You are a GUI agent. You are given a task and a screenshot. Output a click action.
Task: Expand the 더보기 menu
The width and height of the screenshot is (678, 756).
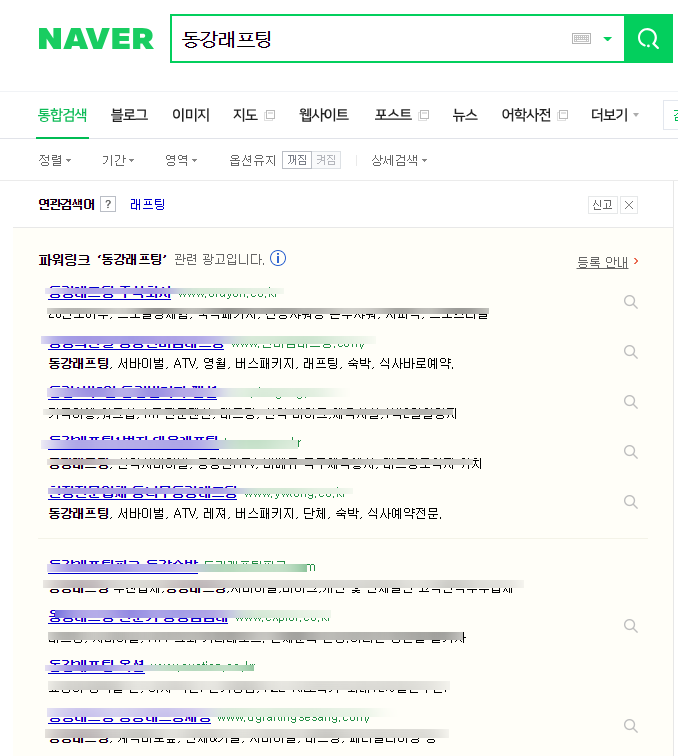click(x=615, y=115)
